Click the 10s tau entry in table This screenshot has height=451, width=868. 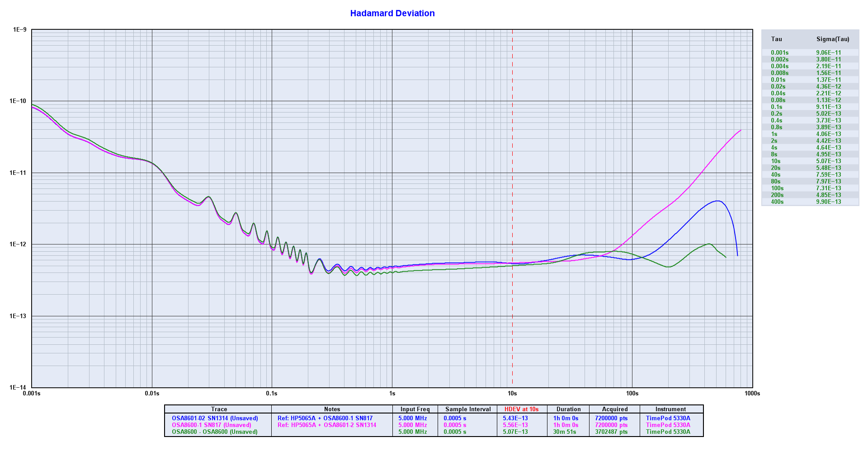[x=776, y=161]
